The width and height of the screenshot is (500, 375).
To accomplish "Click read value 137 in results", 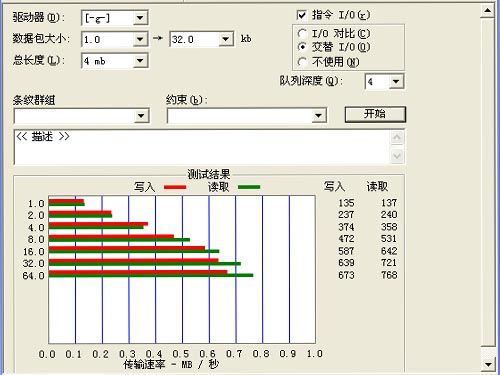I will click(x=389, y=203).
